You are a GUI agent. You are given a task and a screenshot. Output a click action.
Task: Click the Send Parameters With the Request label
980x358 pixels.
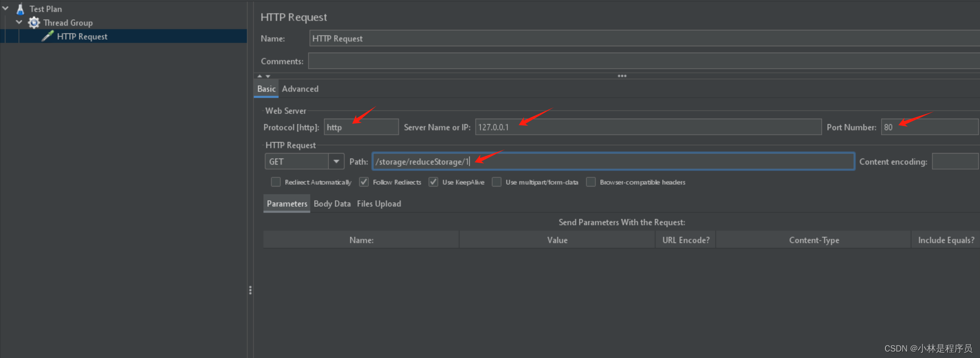[x=621, y=222]
